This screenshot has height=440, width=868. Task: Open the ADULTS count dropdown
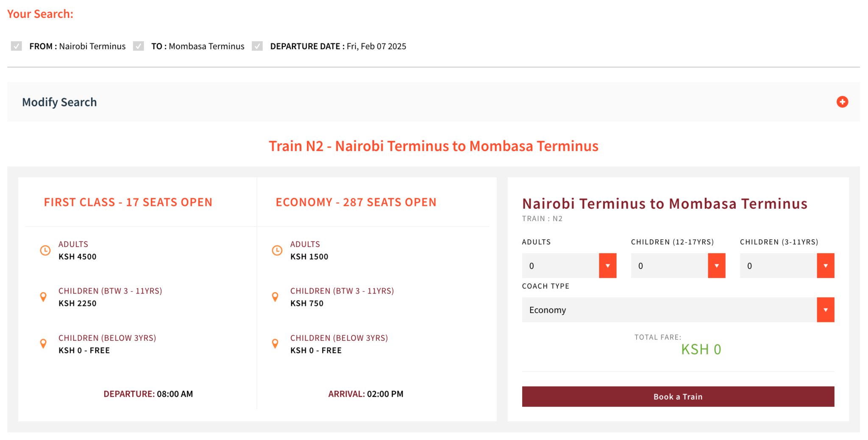pos(569,266)
